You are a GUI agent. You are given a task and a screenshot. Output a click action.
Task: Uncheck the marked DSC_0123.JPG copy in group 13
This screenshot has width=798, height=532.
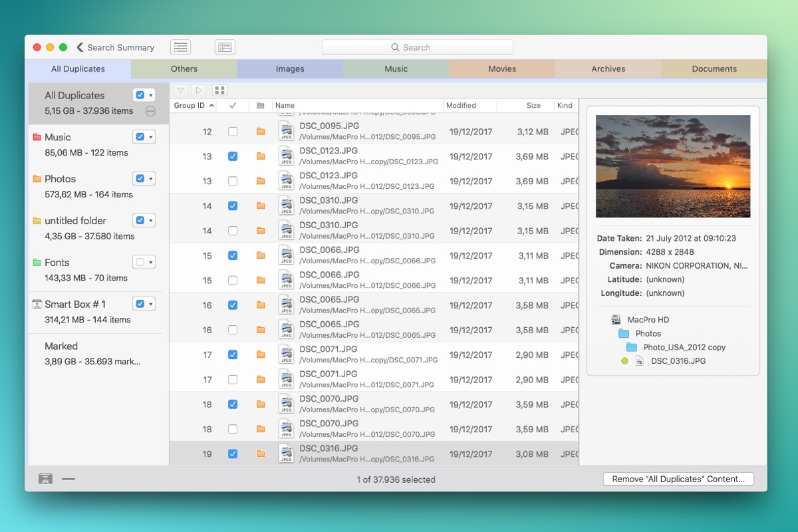tap(233, 156)
